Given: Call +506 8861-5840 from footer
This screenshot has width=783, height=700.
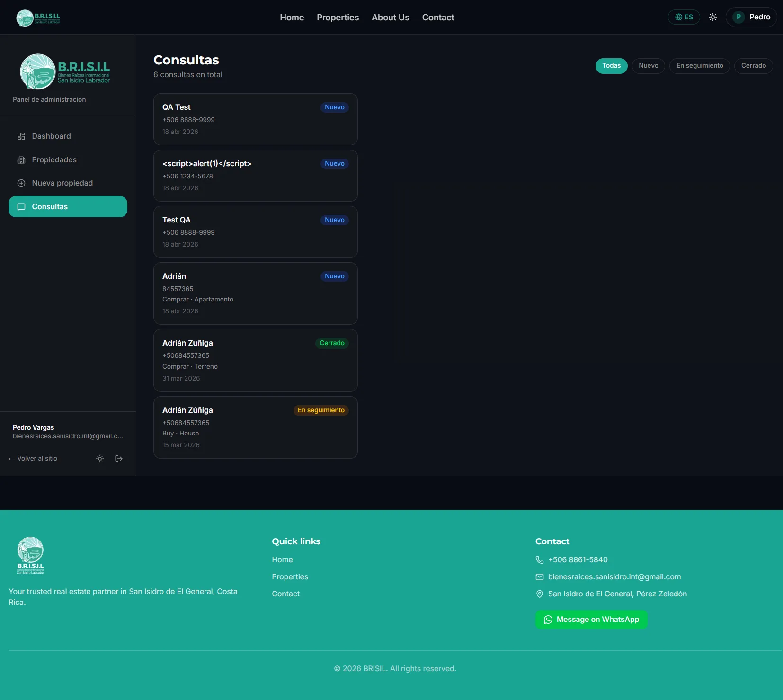Looking at the screenshot, I should pos(578,560).
